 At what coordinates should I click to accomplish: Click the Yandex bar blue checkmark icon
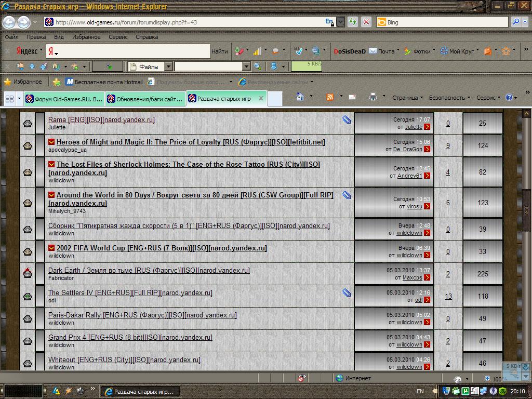299,51
